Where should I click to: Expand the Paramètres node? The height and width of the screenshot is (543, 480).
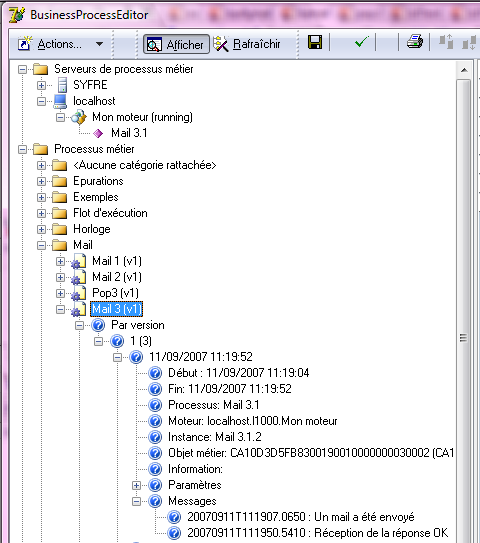(136, 486)
